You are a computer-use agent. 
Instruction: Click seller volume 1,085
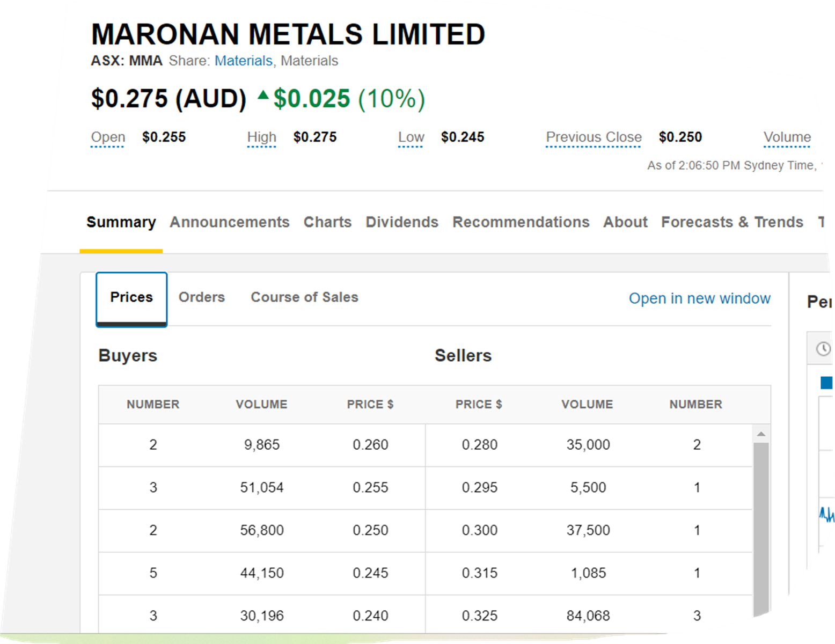[588, 573]
